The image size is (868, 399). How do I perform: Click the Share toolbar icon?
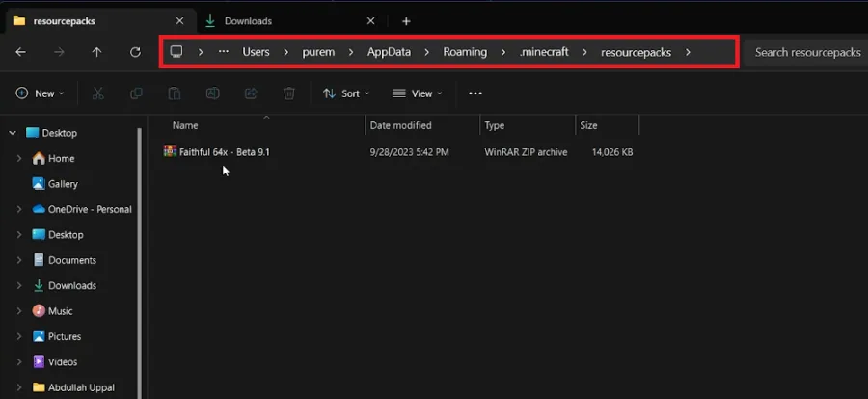coord(251,93)
